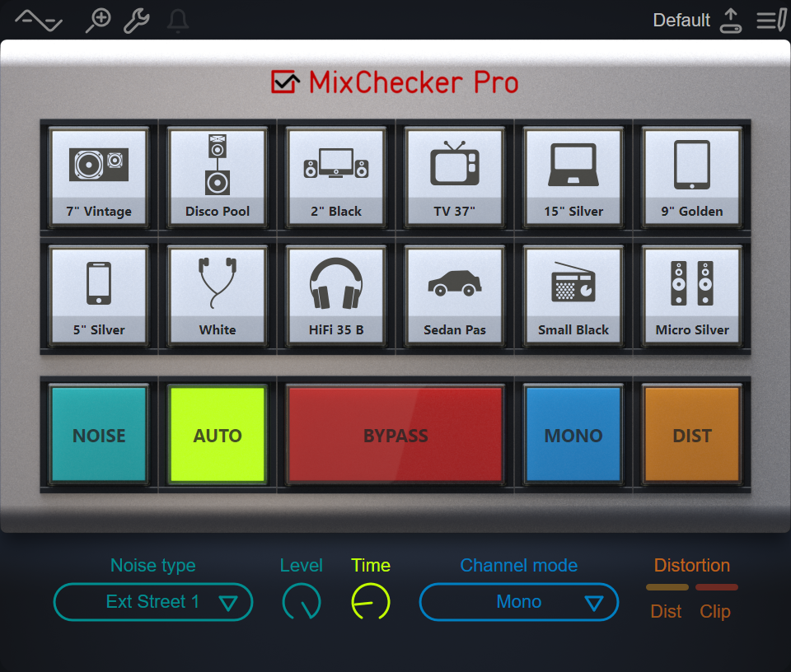This screenshot has width=791, height=672.
Task: Select the 5" Silver smartphone simulation
Action: [99, 296]
